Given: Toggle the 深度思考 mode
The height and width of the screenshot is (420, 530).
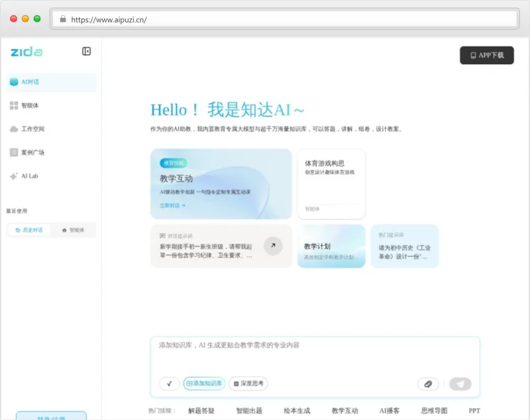Looking at the screenshot, I should pos(248,384).
